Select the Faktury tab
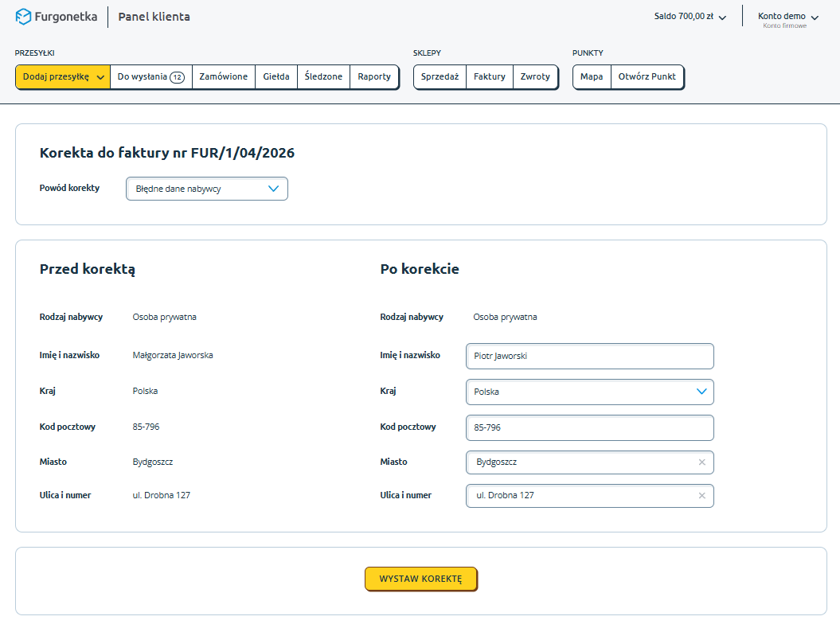The image size is (840, 628). [489, 77]
